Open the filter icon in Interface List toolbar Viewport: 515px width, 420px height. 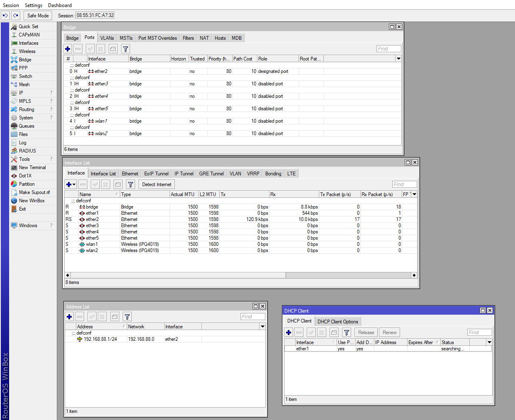[131, 184]
